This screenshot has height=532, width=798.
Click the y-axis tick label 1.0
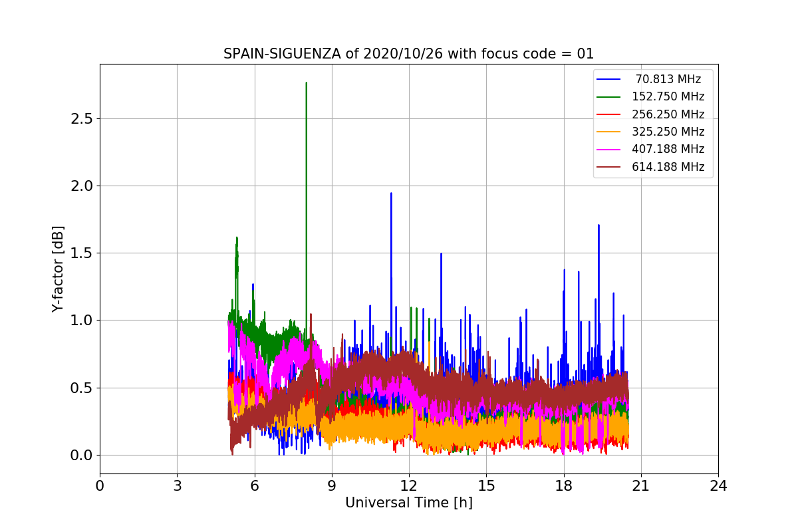[x=80, y=321]
